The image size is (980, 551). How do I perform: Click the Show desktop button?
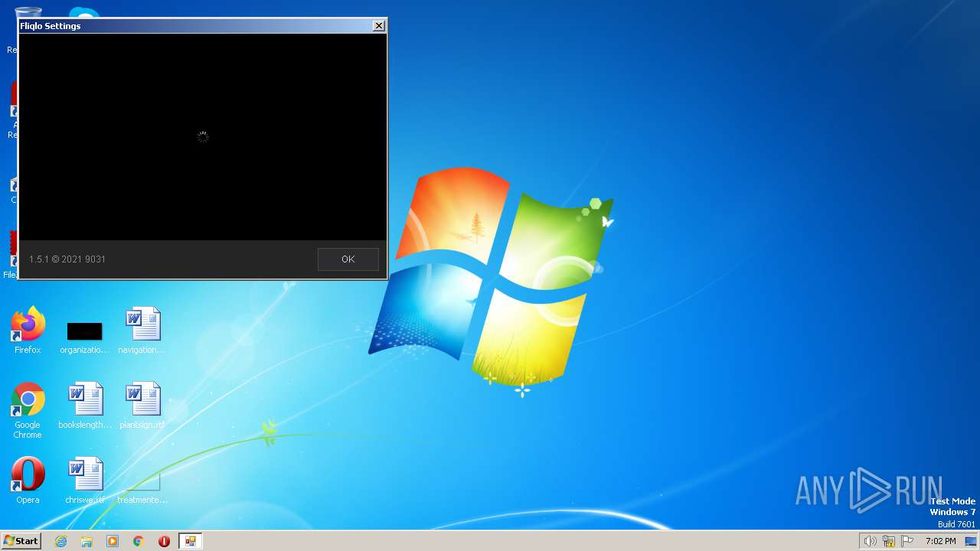click(971, 541)
